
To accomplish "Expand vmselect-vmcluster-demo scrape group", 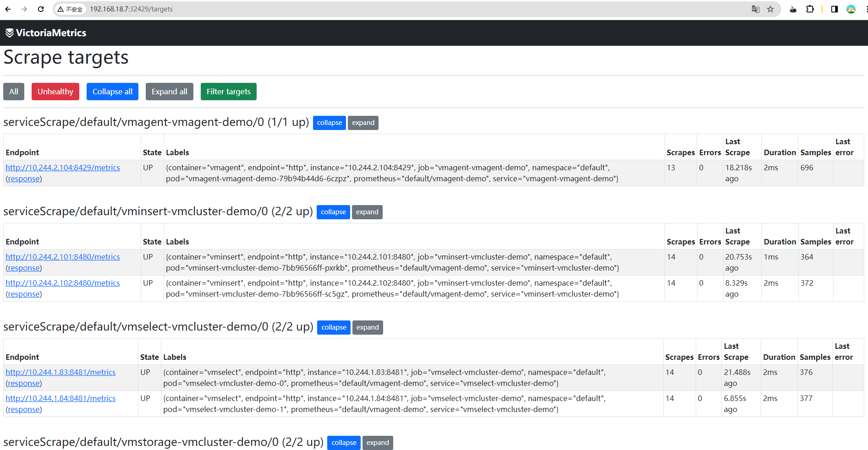I will (368, 327).
